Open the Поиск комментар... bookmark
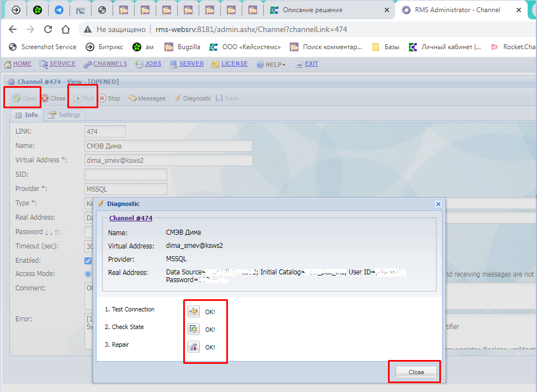 [x=326, y=47]
